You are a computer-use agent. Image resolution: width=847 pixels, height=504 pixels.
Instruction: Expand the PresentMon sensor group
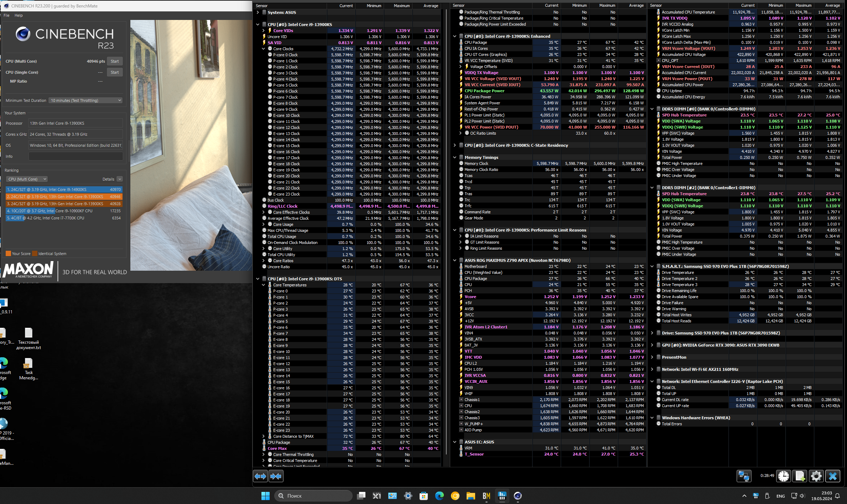652,357
